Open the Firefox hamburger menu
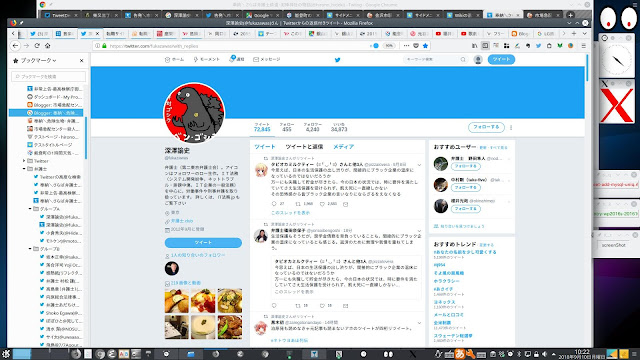This screenshot has height=360, width=640. tap(584, 46)
